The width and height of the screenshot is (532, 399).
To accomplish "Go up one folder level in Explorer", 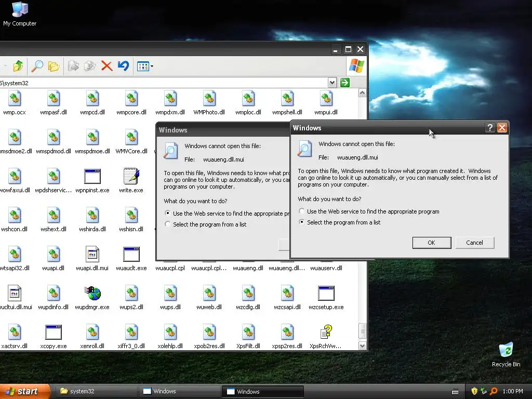I will click(x=18, y=66).
